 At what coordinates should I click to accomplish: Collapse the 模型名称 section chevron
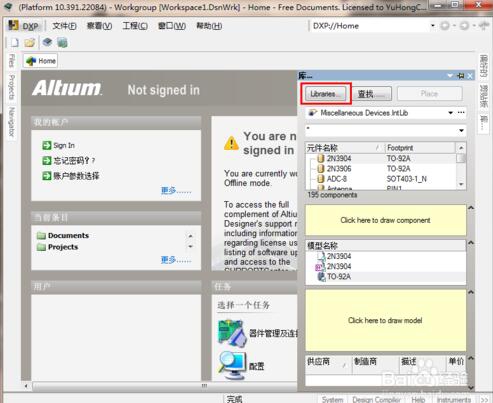[x=471, y=243]
